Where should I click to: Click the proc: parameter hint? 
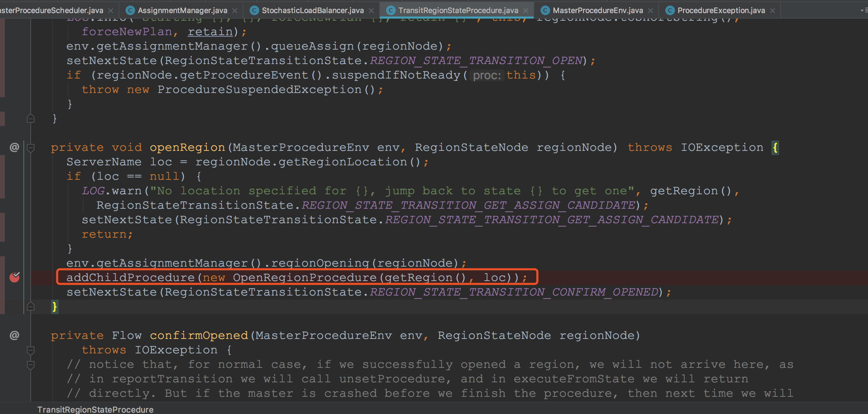tap(486, 75)
